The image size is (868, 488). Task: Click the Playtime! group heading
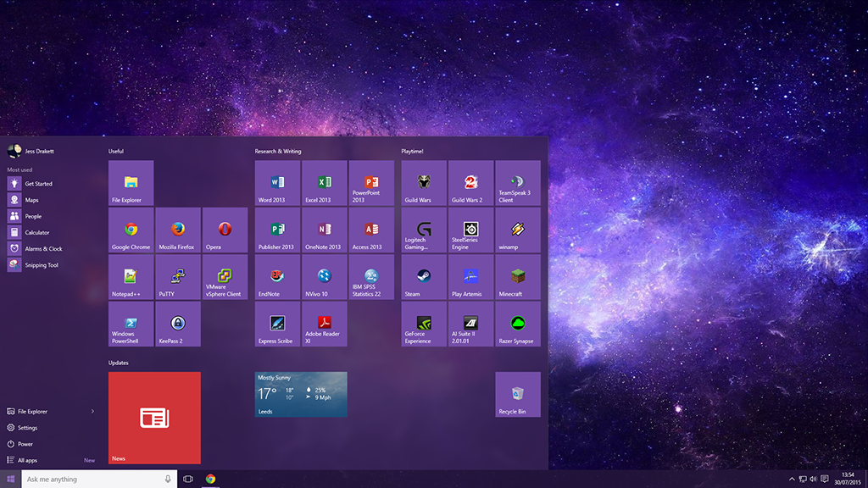(x=413, y=151)
